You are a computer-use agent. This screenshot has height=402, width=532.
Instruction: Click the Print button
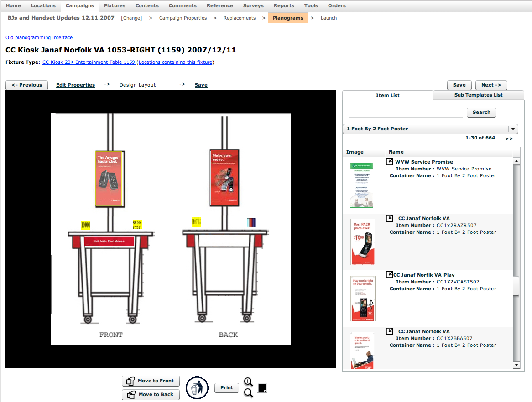coord(227,388)
